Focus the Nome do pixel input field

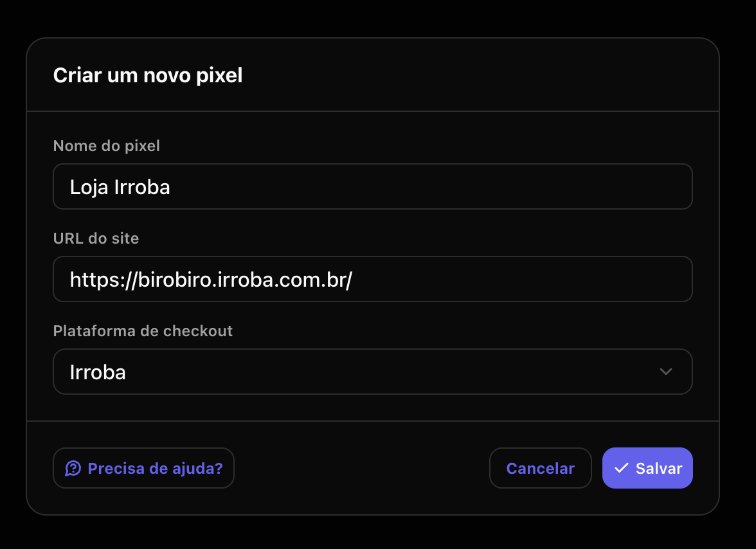pos(373,186)
